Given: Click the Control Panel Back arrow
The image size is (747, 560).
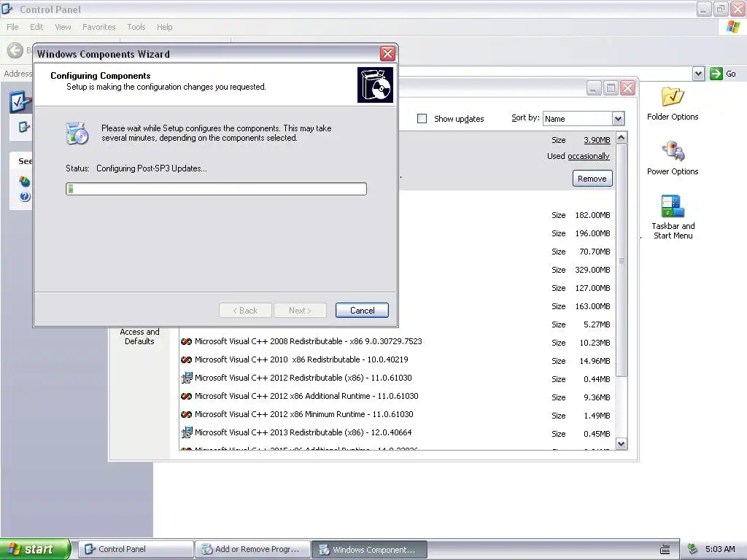Looking at the screenshot, I should tap(15, 50).
